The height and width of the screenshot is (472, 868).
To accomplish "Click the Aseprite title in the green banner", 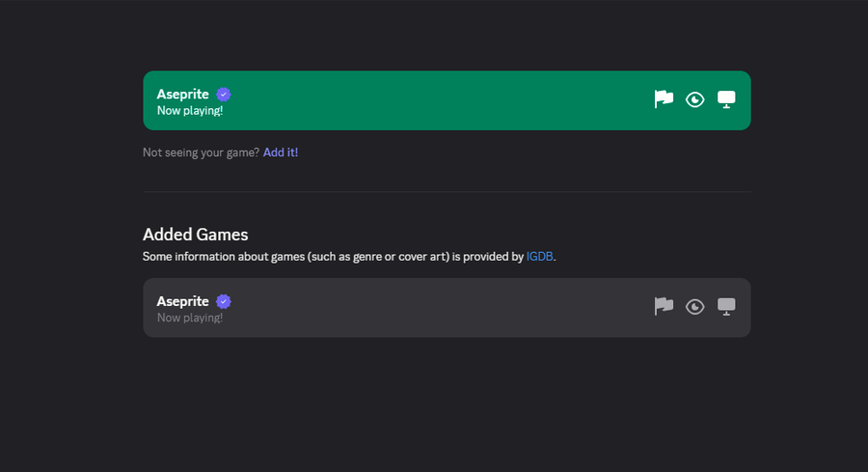I will tap(183, 94).
